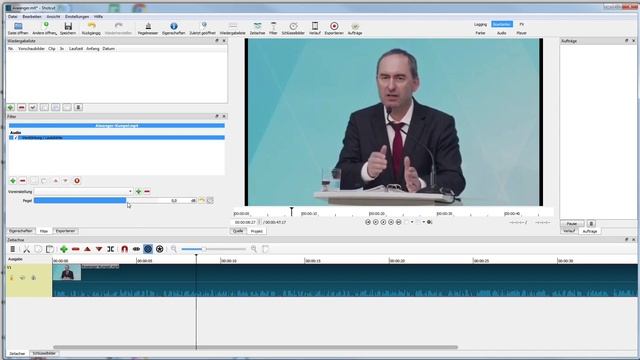Click the Pegel gain slider bar
Image resolution: width=640 pixels, height=360 pixels.
coord(95,200)
